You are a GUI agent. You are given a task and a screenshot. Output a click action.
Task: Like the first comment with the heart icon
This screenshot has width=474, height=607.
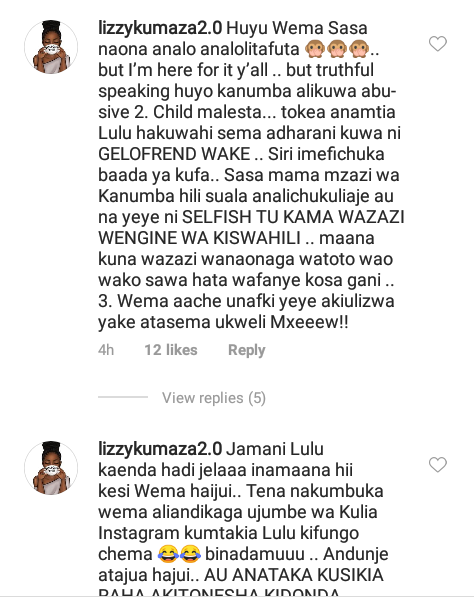(438, 44)
